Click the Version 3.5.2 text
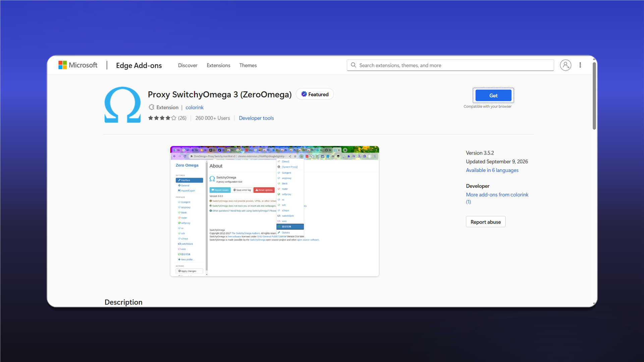Image resolution: width=644 pixels, height=362 pixels. coord(480,153)
